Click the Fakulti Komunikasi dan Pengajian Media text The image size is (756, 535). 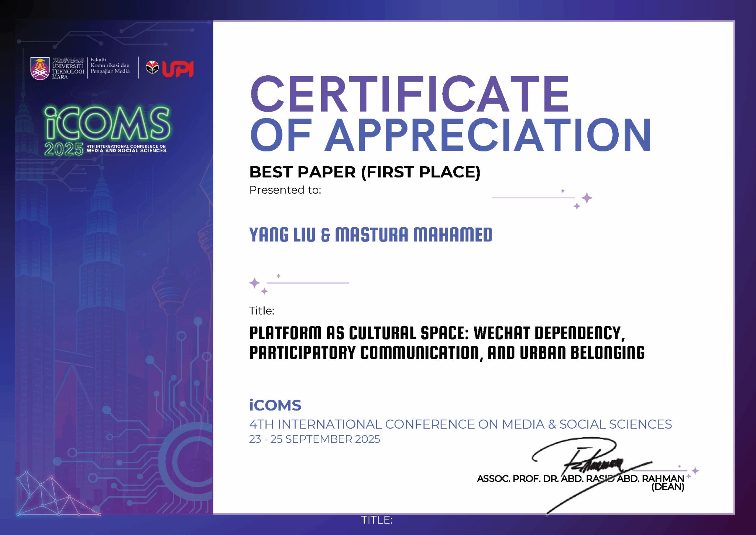pos(110,65)
